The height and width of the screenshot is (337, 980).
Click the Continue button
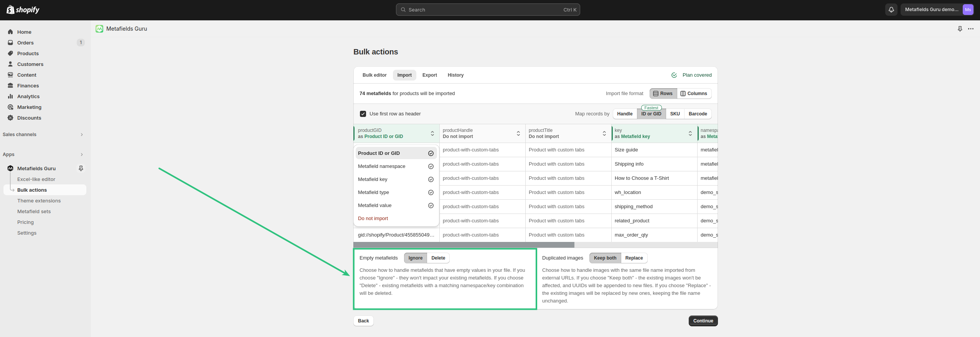click(x=703, y=321)
